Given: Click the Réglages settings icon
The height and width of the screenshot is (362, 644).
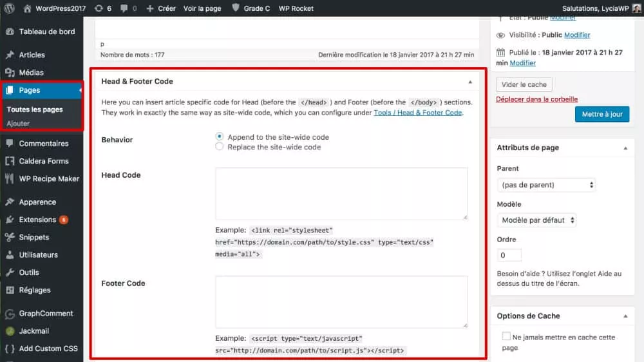Looking at the screenshot, I should click(10, 290).
